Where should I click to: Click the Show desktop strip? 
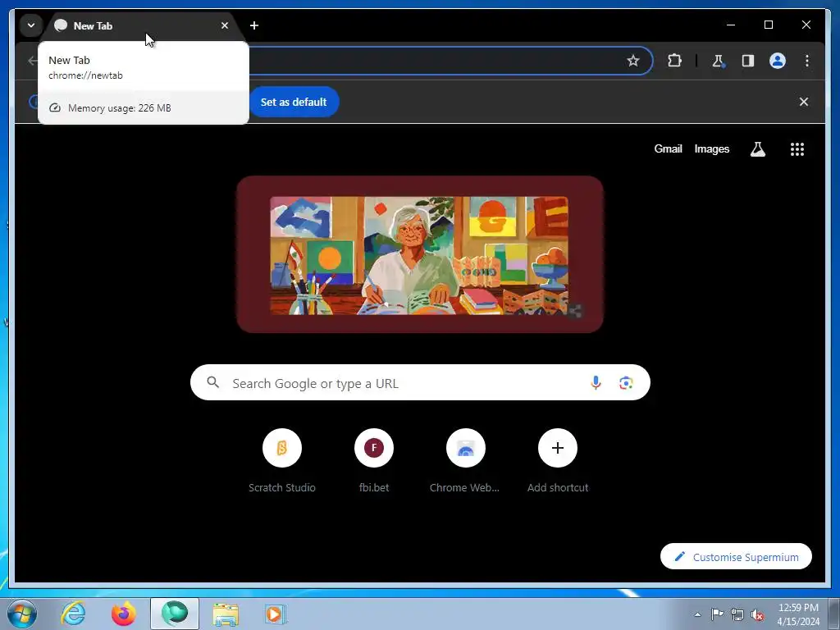[834, 614]
